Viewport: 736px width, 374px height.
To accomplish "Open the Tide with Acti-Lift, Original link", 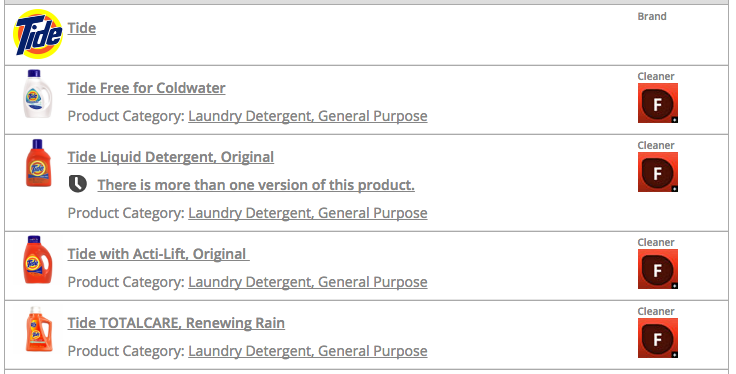I will [159, 254].
